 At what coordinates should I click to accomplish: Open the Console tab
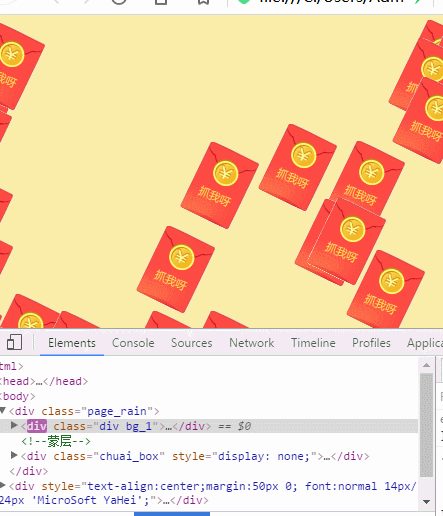pyautogui.click(x=133, y=343)
